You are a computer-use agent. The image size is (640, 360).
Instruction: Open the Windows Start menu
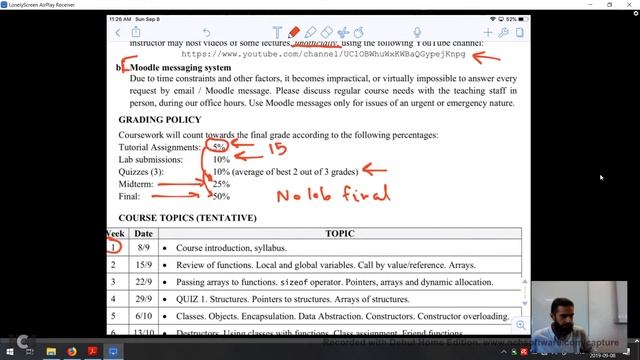pyautogui.click(x=10, y=351)
